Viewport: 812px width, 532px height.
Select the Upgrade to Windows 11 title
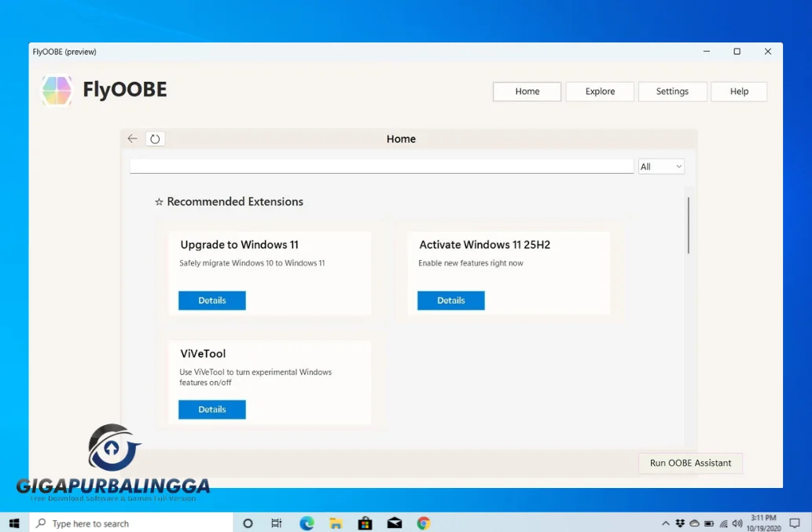pyautogui.click(x=239, y=244)
